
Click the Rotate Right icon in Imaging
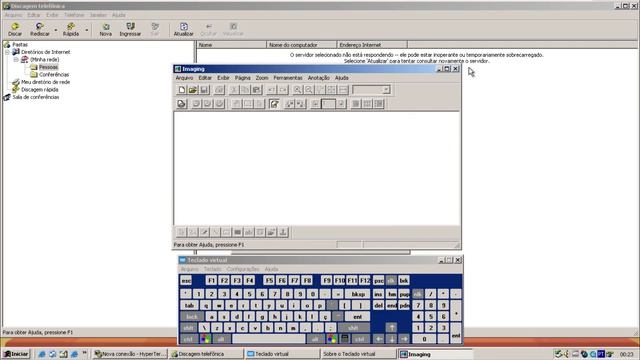tap(301, 104)
